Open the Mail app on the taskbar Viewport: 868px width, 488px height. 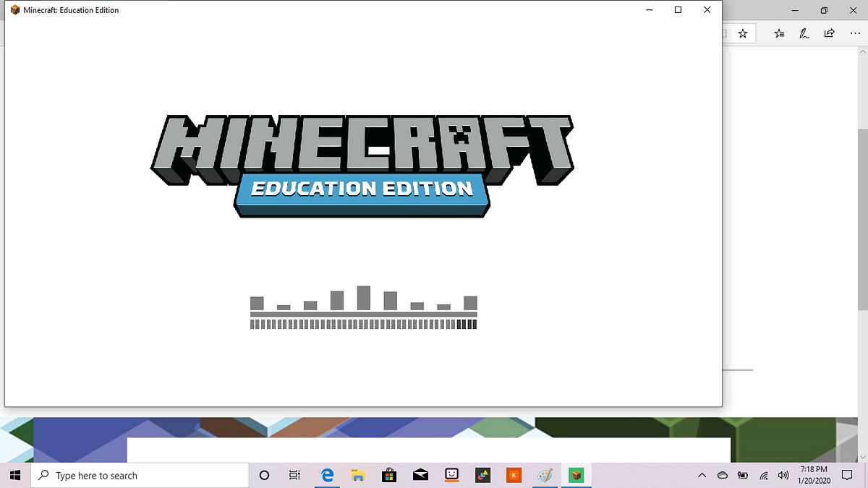(x=420, y=475)
